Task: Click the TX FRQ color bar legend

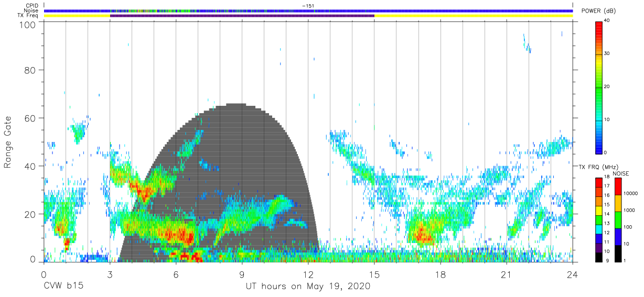Action: (x=599, y=220)
